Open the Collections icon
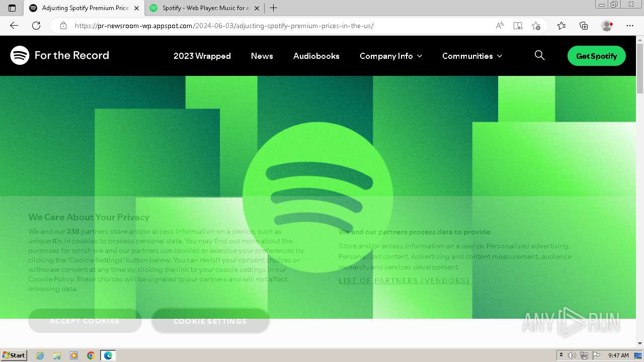The height and width of the screenshot is (362, 644). coord(584,26)
